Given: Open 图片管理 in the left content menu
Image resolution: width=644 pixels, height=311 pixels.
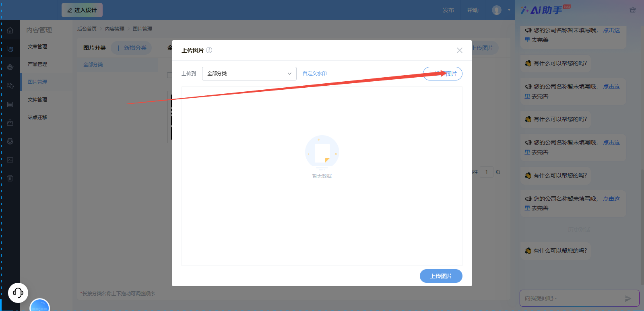Looking at the screenshot, I should point(37,82).
